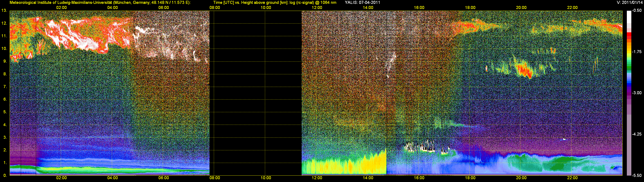Click the 'YALIS: 07-04-2011' date label
The image size is (644, 182).
click(x=362, y=3)
